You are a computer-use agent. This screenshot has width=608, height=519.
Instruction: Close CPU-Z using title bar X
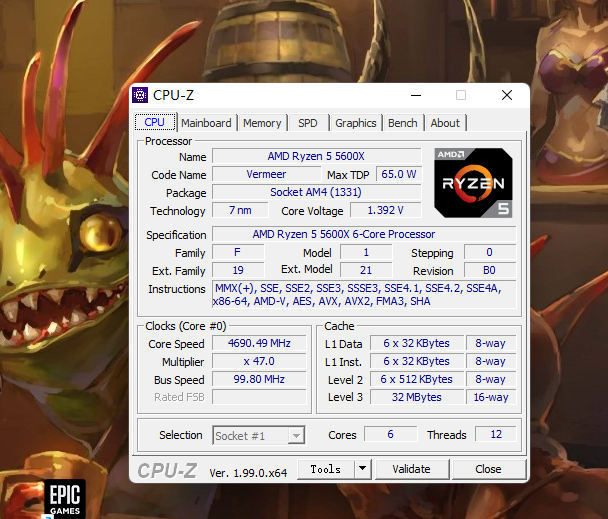tap(505, 95)
